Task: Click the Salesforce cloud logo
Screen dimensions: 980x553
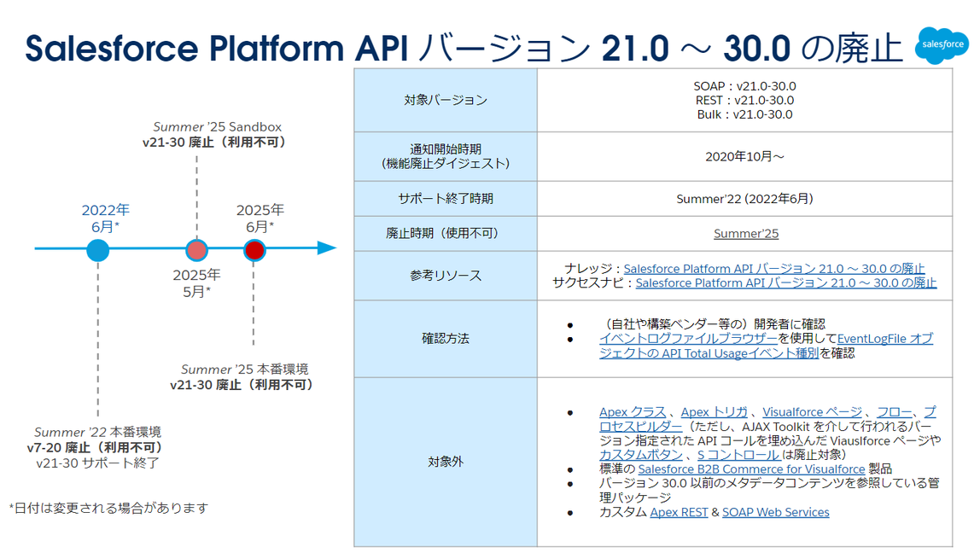Action: pos(942,45)
